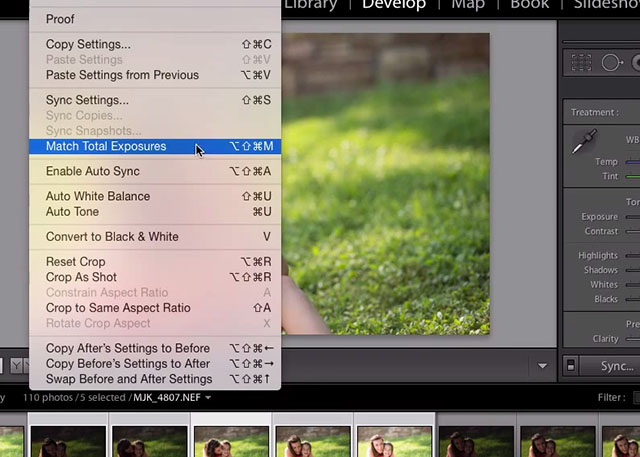Select Crop As Shot
640x457 pixels.
(x=155, y=277)
